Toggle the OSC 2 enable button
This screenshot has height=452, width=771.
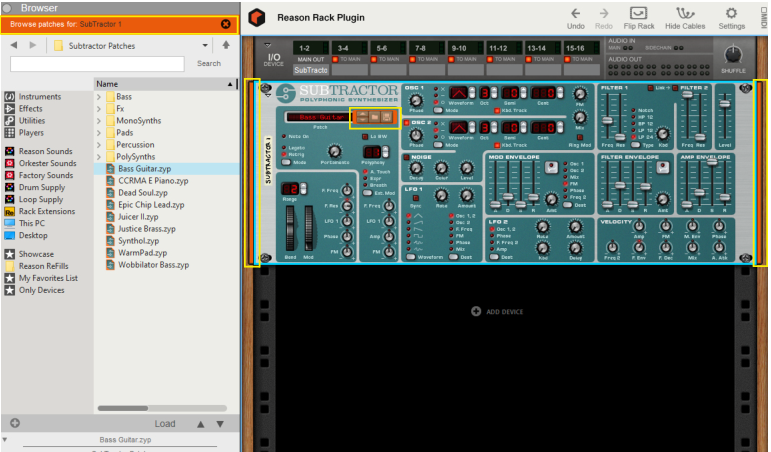407,123
